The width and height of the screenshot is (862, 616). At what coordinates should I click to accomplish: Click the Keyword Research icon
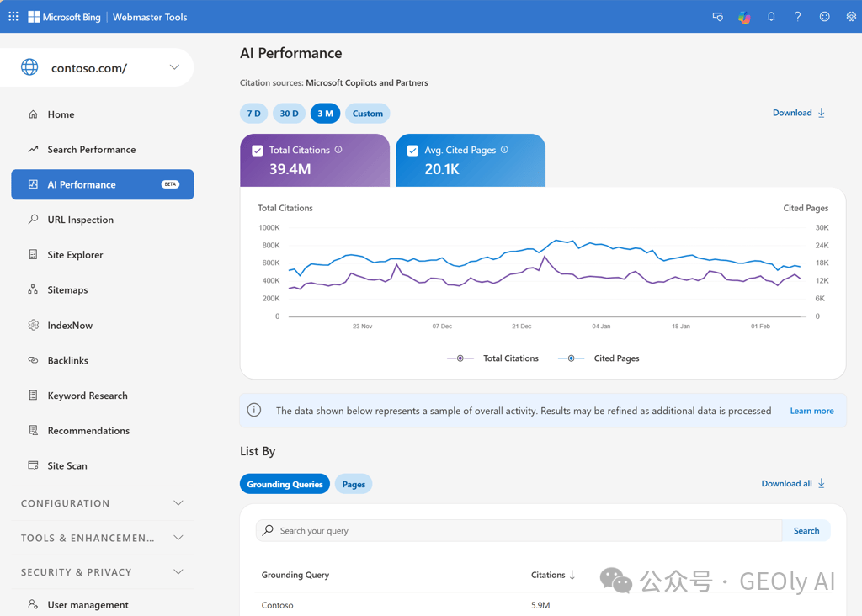pyautogui.click(x=33, y=395)
